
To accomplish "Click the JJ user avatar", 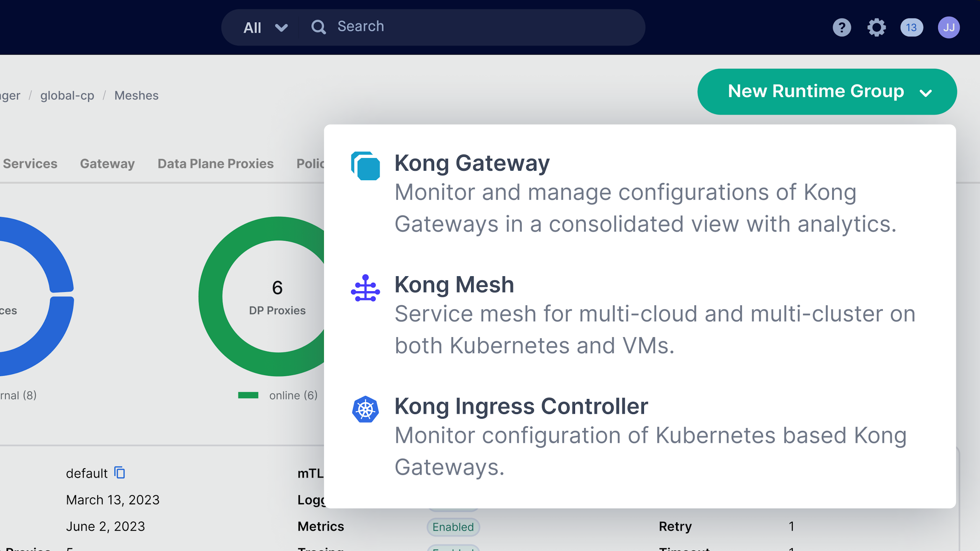I will coord(949,28).
